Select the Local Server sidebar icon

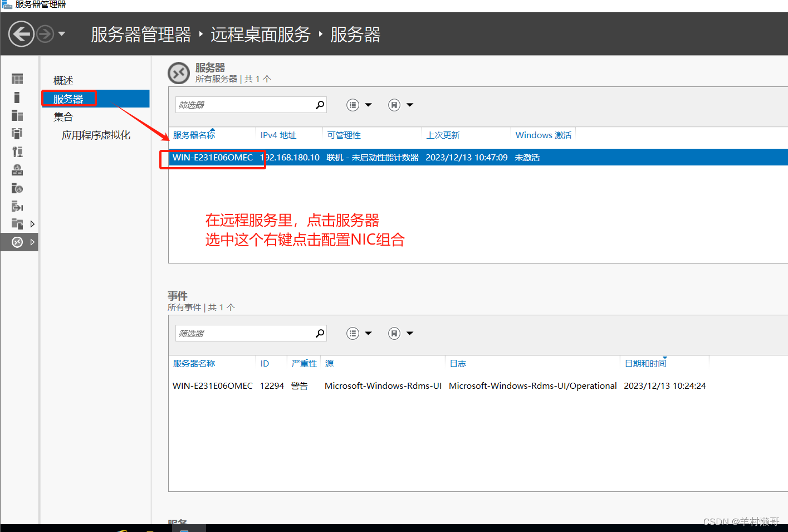17,97
